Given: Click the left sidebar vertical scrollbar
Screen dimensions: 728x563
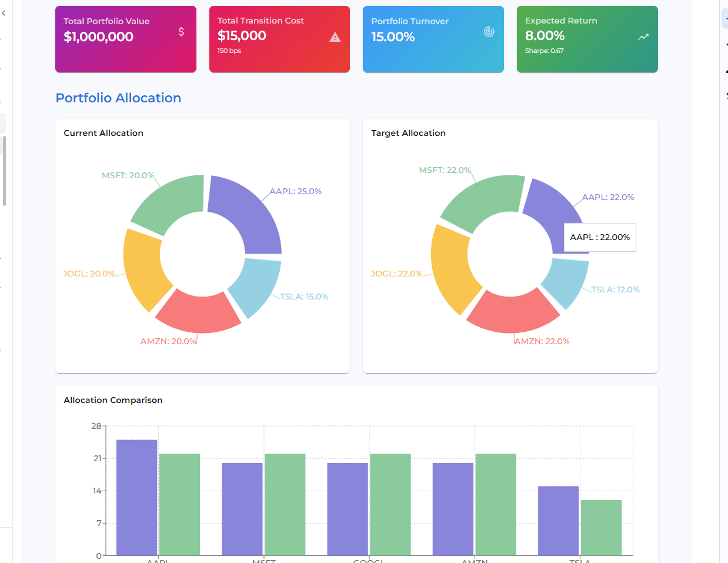Looking at the screenshot, I should (5, 171).
